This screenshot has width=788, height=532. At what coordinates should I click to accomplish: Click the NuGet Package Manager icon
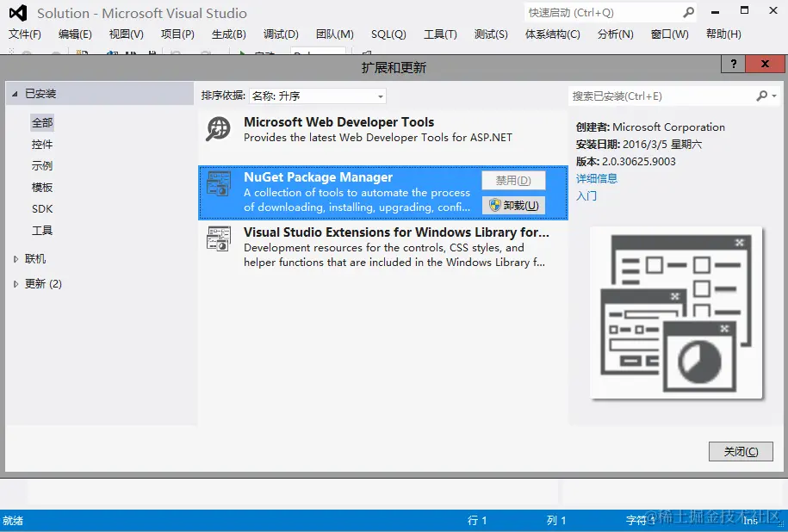(x=219, y=184)
